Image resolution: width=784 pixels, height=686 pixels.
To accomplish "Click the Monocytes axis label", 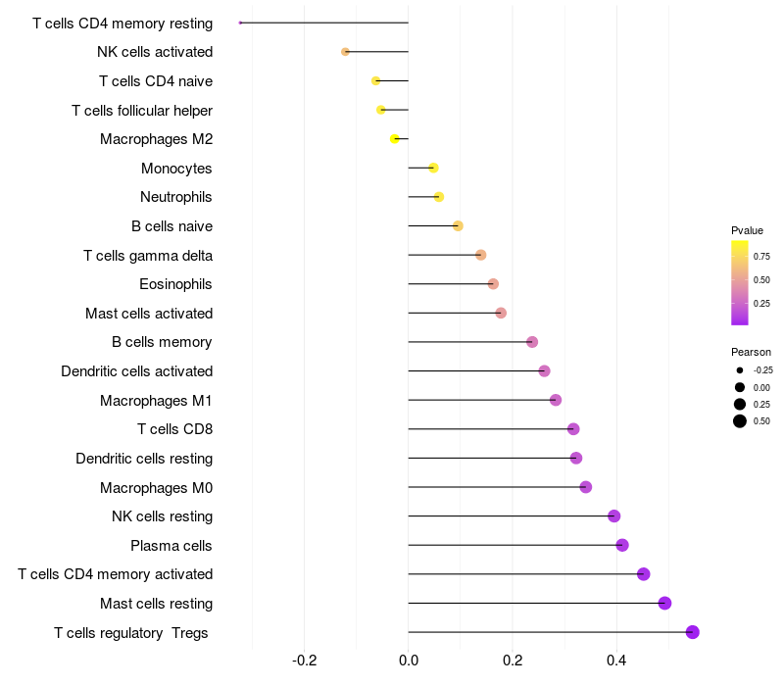I will click(x=176, y=169).
